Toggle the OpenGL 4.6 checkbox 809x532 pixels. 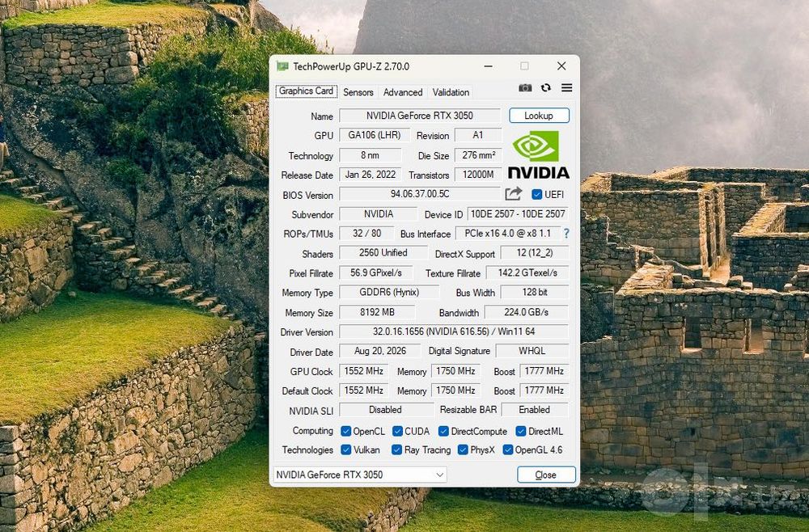508,450
